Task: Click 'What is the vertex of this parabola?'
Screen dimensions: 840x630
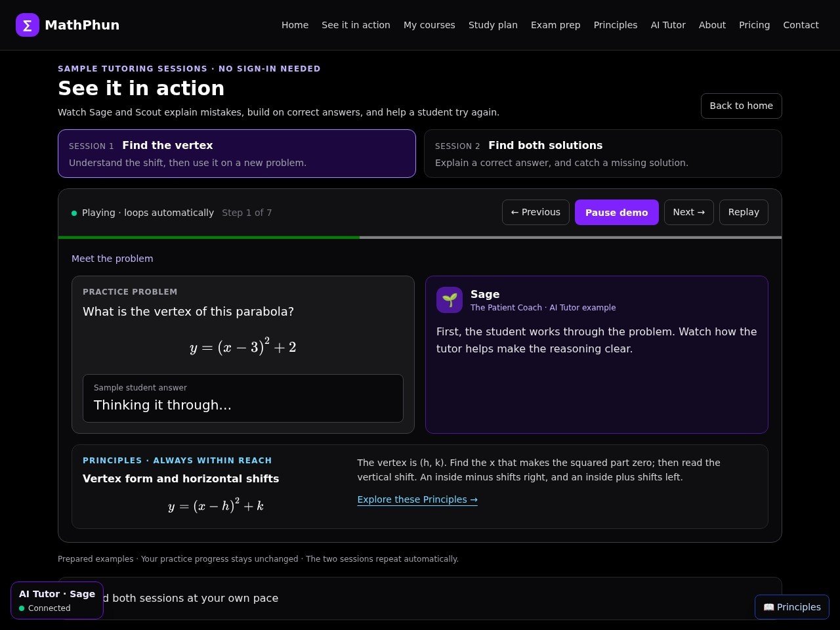Action: (x=188, y=312)
